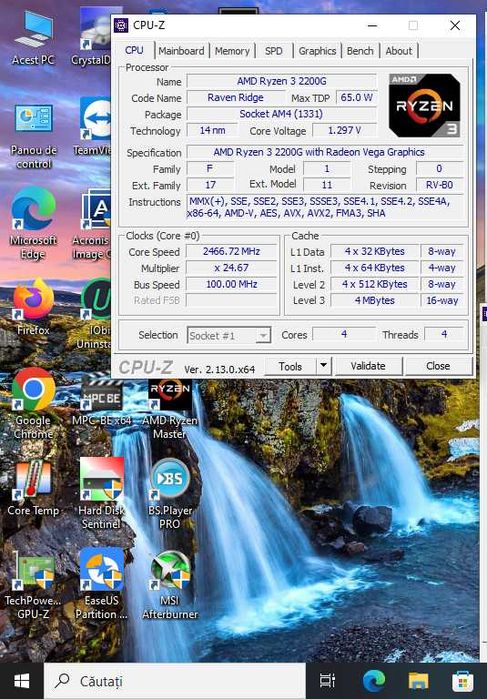Click the x 24.67 multiplier value
This screenshot has height=699, width=487.
coord(231,267)
